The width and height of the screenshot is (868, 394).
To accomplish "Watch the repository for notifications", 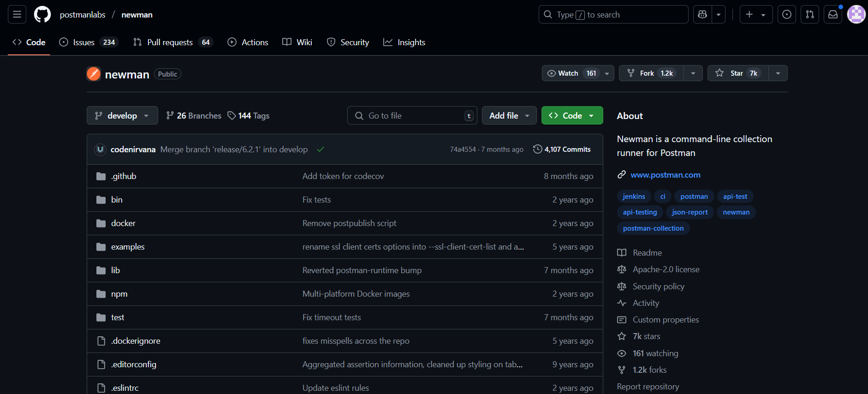I will (571, 73).
